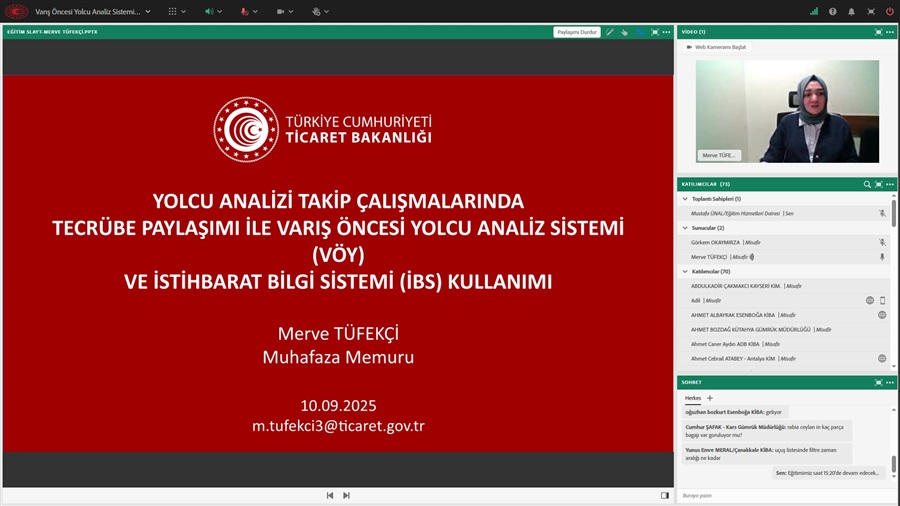Maximize the Katılımcılar pod
The height and width of the screenshot is (506, 900).
click(x=878, y=184)
